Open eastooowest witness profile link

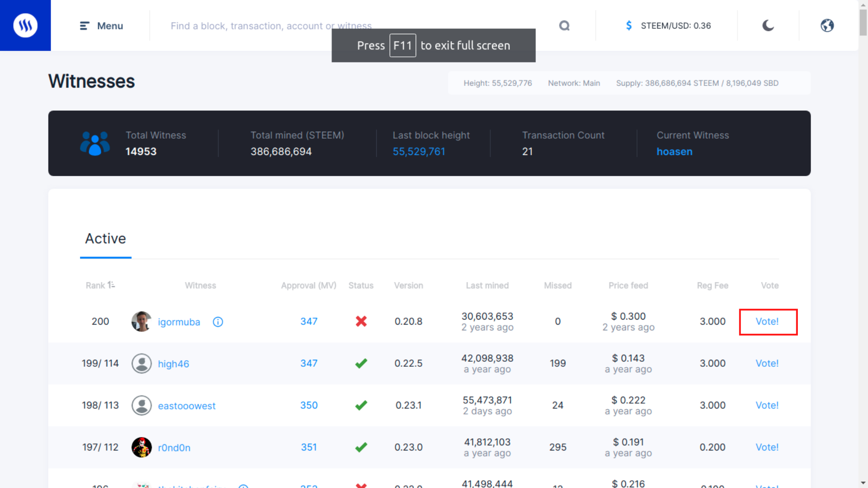pyautogui.click(x=187, y=406)
